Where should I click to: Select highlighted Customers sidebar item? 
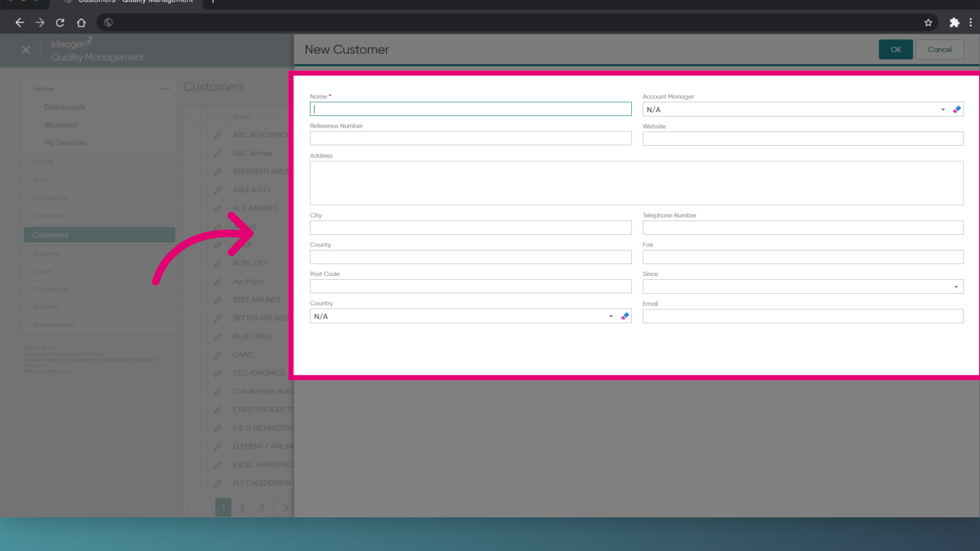(99, 235)
